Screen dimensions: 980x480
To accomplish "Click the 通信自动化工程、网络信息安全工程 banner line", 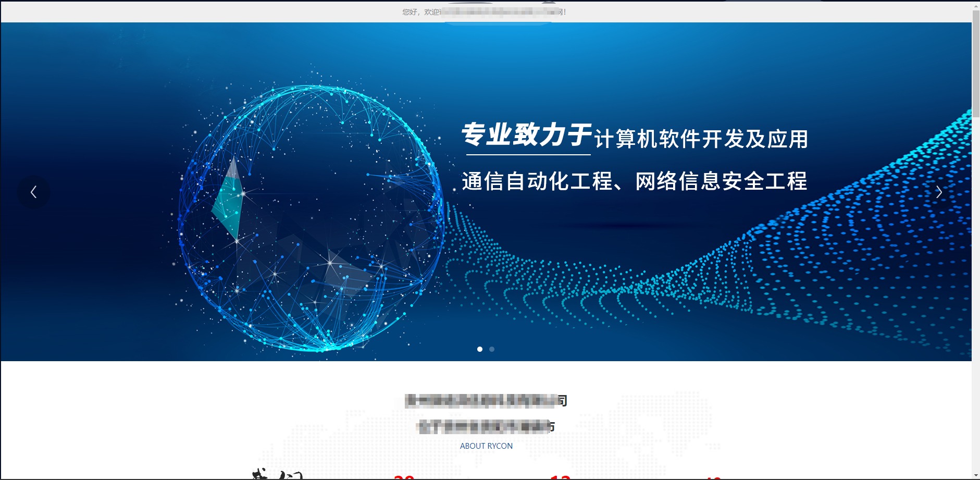I will [634, 181].
